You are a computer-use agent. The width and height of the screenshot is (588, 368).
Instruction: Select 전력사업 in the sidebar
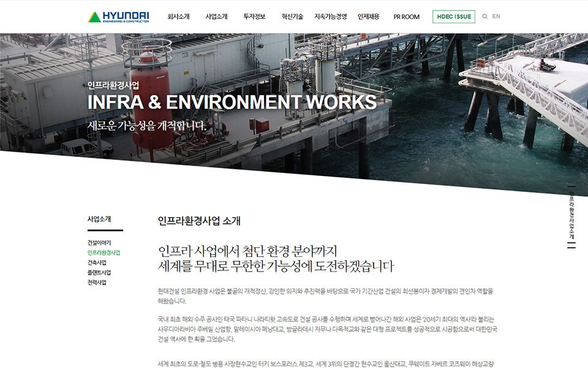(97, 282)
